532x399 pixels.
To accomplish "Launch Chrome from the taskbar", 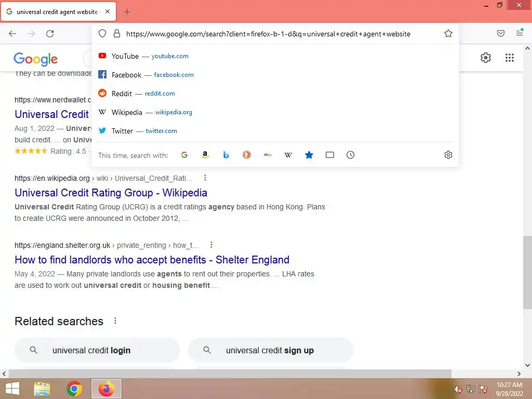I will pyautogui.click(x=74, y=389).
